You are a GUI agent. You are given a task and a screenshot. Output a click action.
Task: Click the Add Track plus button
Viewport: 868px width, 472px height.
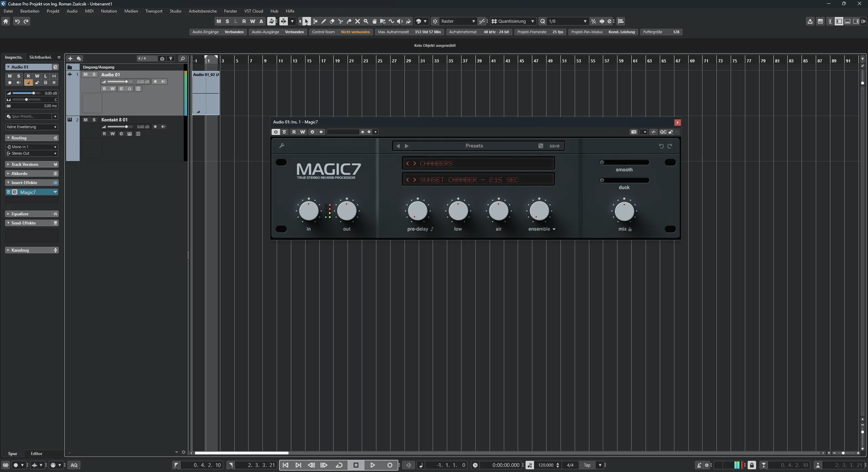point(70,58)
